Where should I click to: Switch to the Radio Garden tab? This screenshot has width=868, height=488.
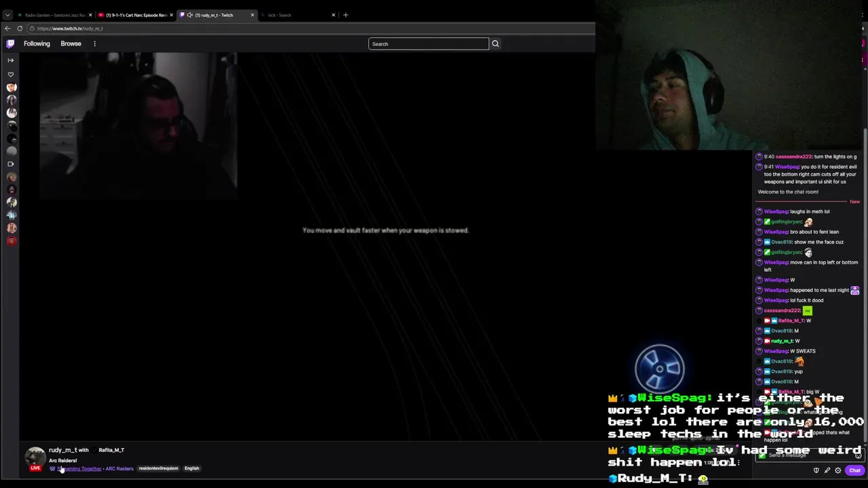pos(54,15)
